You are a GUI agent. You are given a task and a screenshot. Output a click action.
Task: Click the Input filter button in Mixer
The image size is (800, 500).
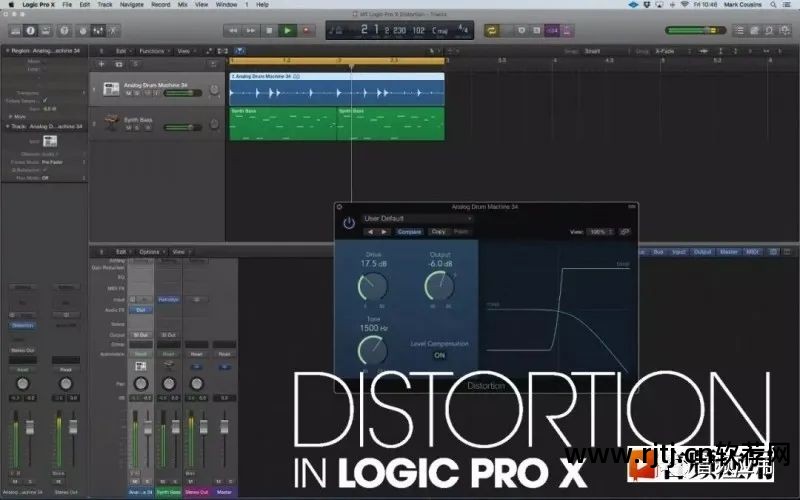coord(679,252)
